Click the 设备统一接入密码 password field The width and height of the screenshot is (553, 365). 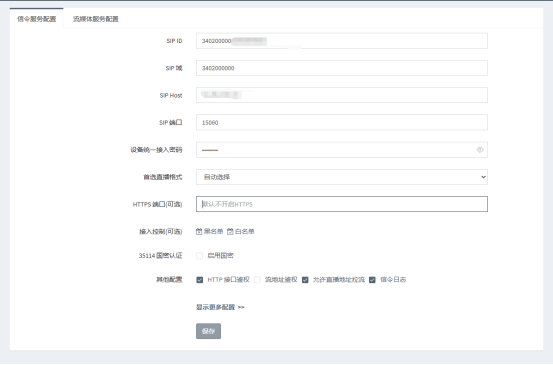(x=342, y=150)
